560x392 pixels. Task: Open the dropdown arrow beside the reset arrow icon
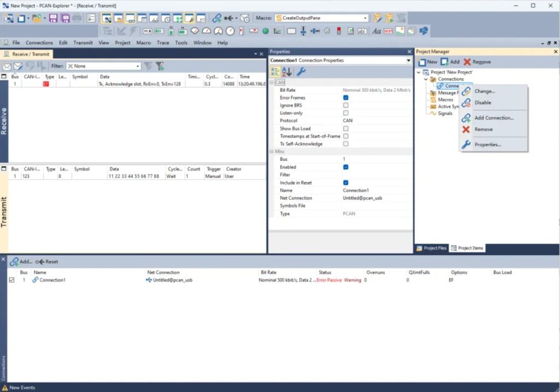pos(236,18)
